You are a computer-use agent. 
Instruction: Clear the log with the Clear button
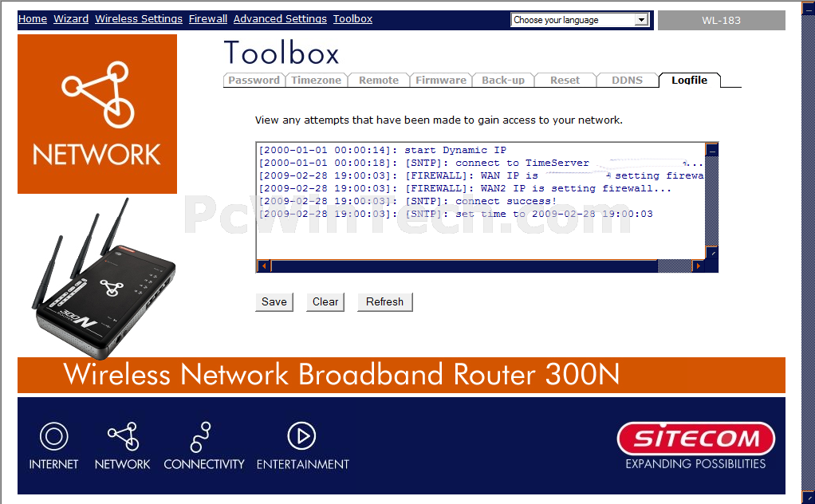click(325, 302)
